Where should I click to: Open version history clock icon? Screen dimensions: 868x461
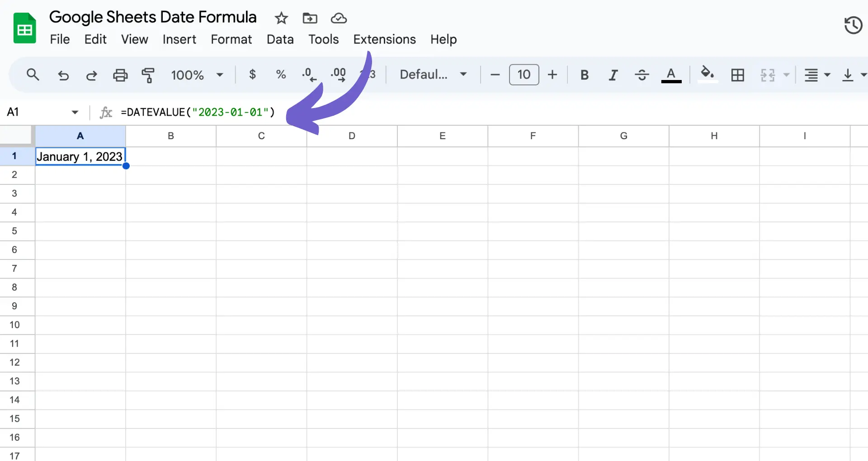pos(853,25)
